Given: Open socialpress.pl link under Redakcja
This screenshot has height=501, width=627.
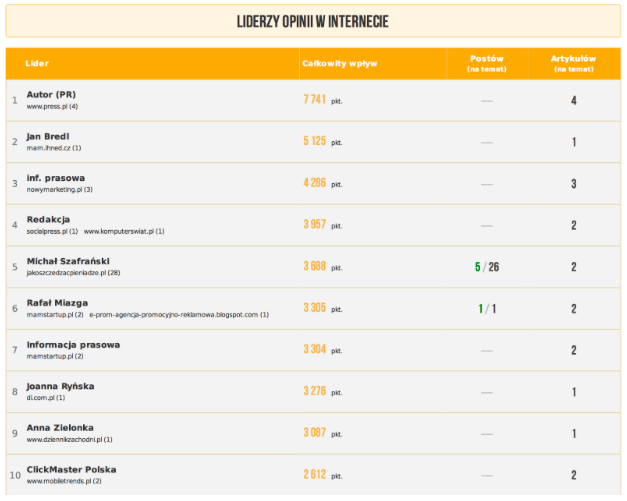Looking at the screenshot, I should click(x=52, y=231).
